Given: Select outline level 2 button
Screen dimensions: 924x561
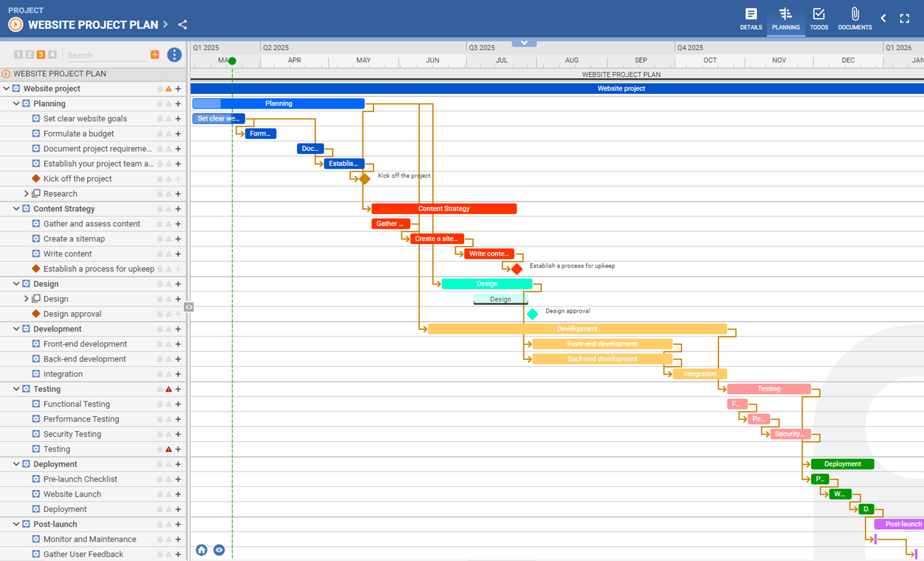Looking at the screenshot, I should point(30,55).
